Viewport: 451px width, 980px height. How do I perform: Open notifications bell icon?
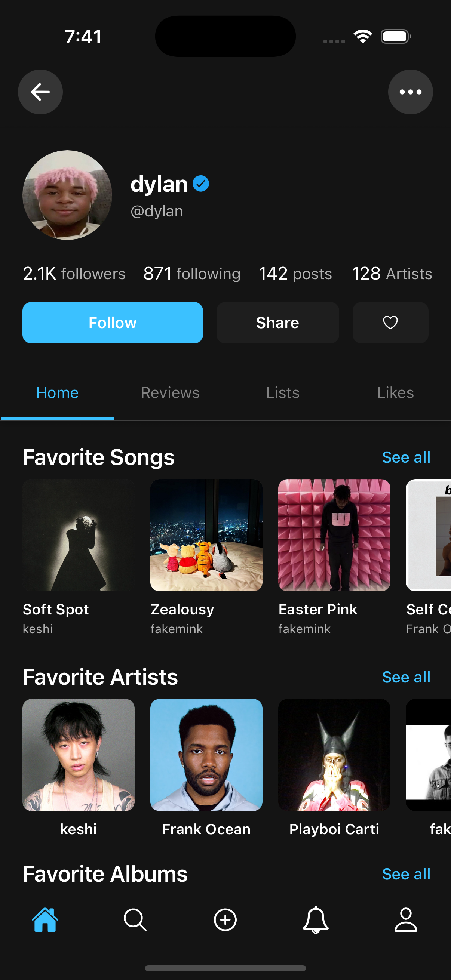316,919
